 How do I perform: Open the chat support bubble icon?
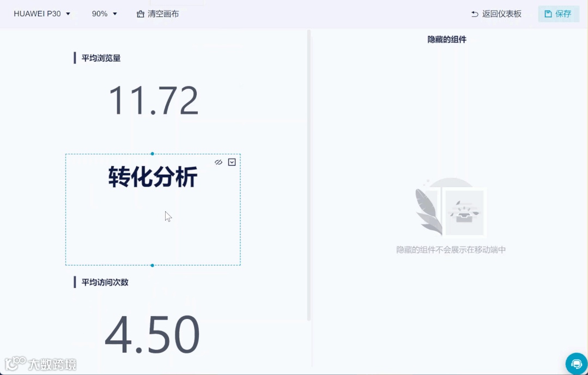[x=576, y=363]
